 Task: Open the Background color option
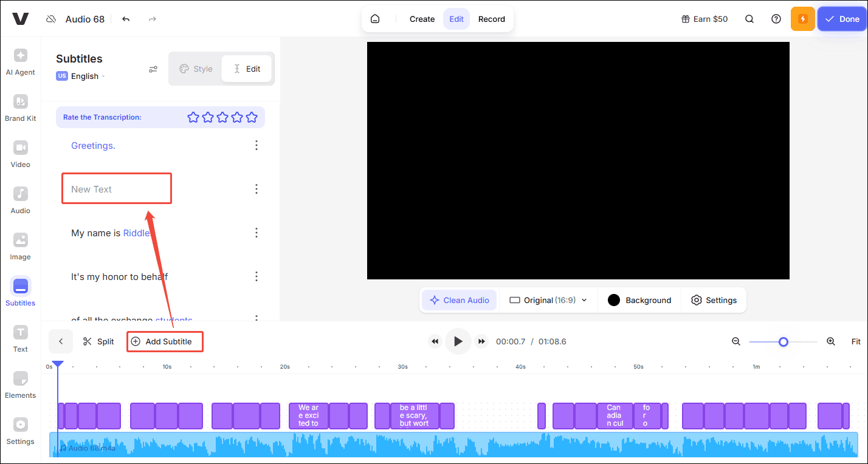tap(639, 300)
